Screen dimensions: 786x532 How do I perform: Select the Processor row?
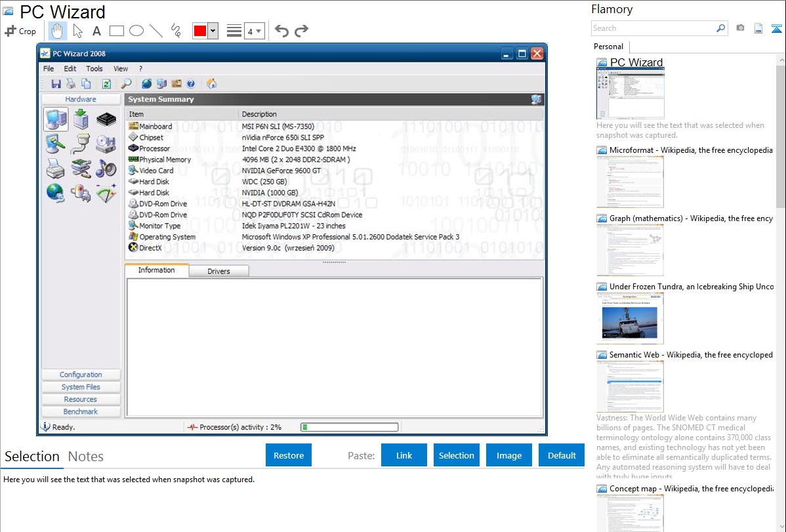335,148
